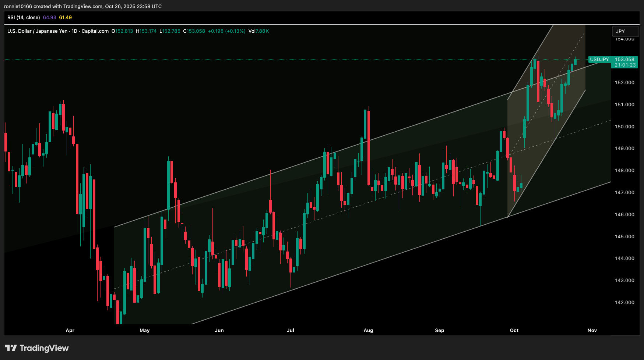Click the yellow RSI smoothing value 61.49
Screen dimensions: 644x360
(66, 17)
